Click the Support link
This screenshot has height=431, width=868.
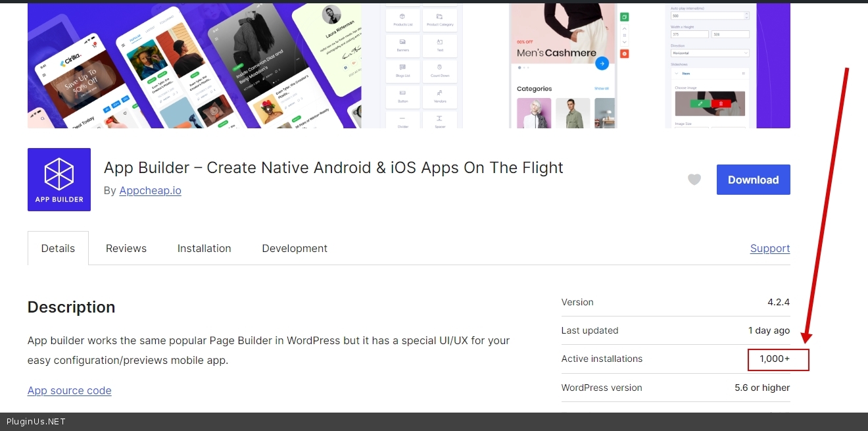(769, 248)
